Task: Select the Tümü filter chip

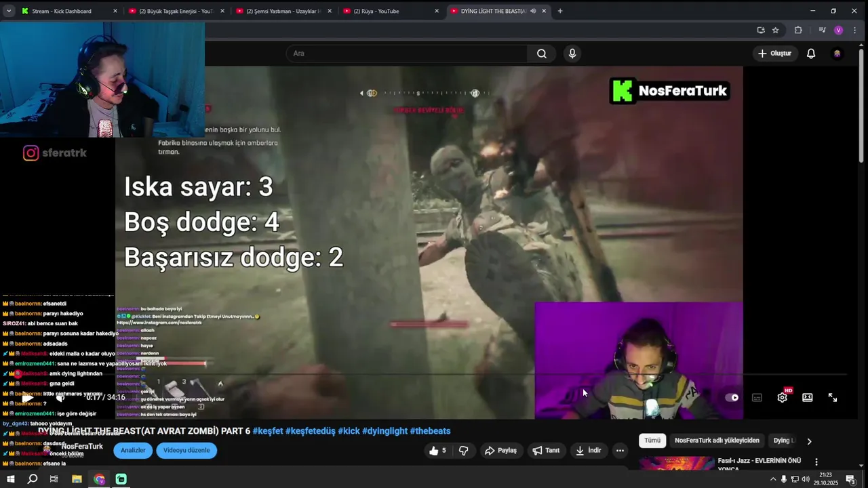Action: point(652,441)
